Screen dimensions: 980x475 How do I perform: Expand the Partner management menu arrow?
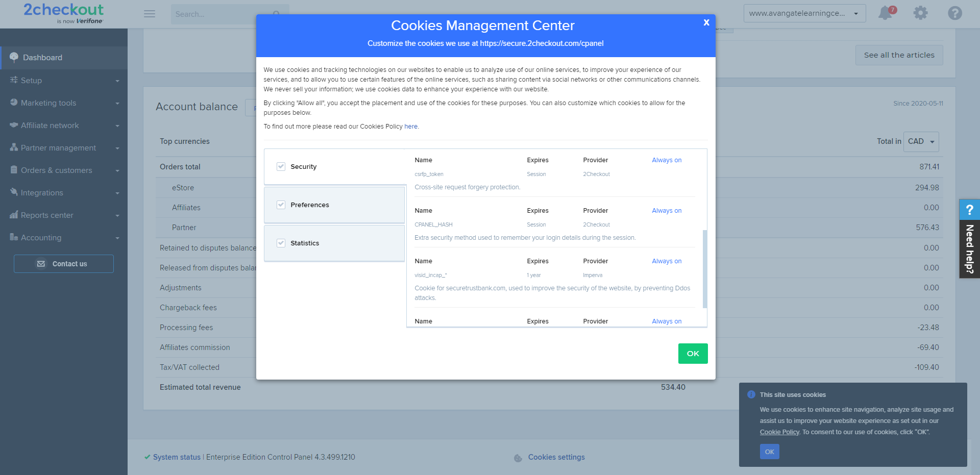coord(117,148)
